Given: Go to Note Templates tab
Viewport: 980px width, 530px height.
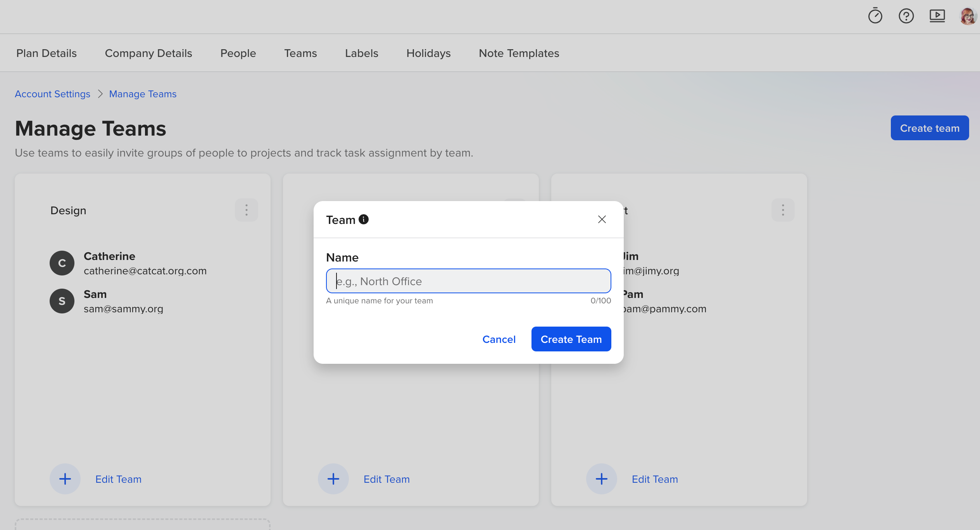Looking at the screenshot, I should point(519,53).
